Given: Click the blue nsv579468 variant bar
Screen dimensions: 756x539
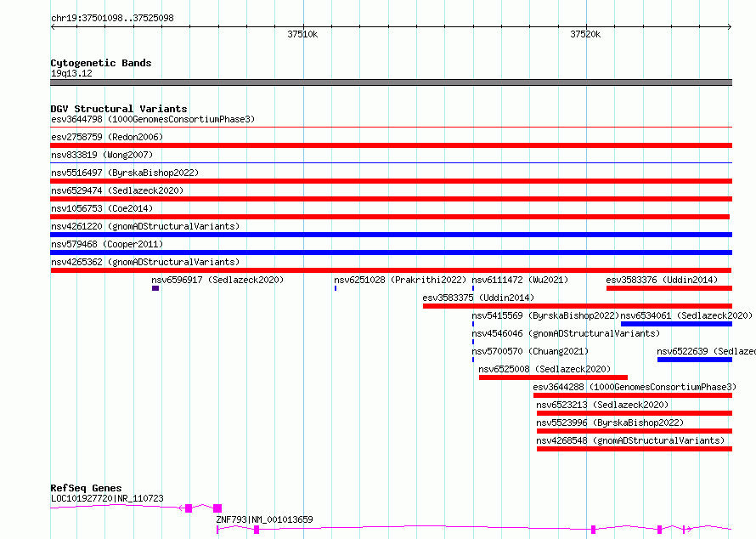Looking at the screenshot, I should coord(391,252).
